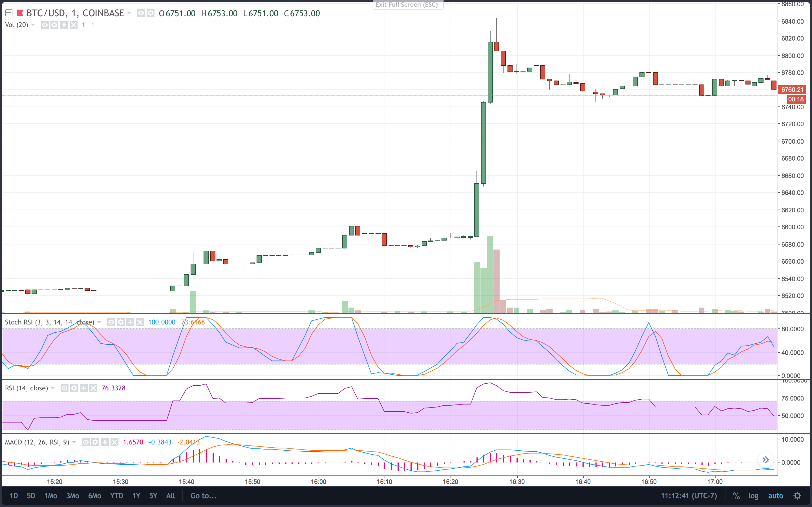The image size is (812, 507).
Task: Open chart properties gear in bottom bar
Action: (797, 496)
